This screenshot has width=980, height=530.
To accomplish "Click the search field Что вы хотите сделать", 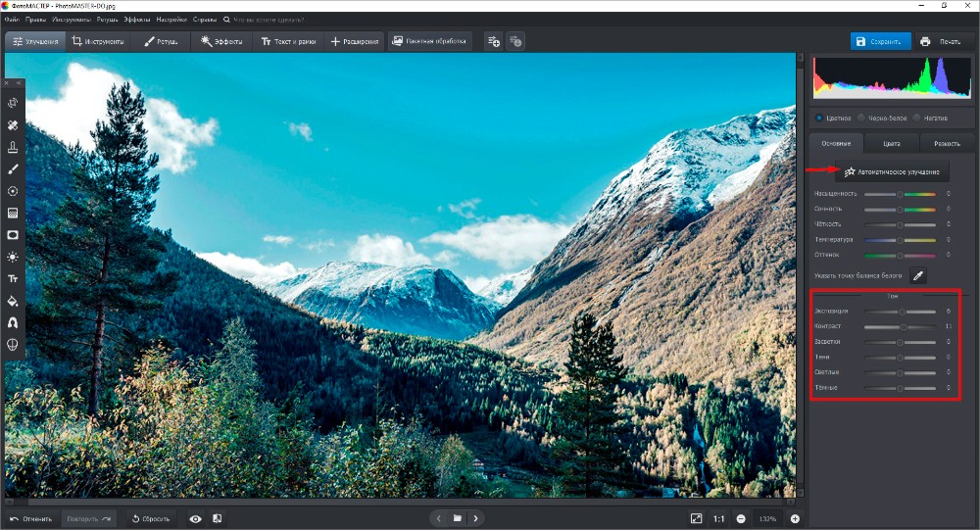I will 269,20.
